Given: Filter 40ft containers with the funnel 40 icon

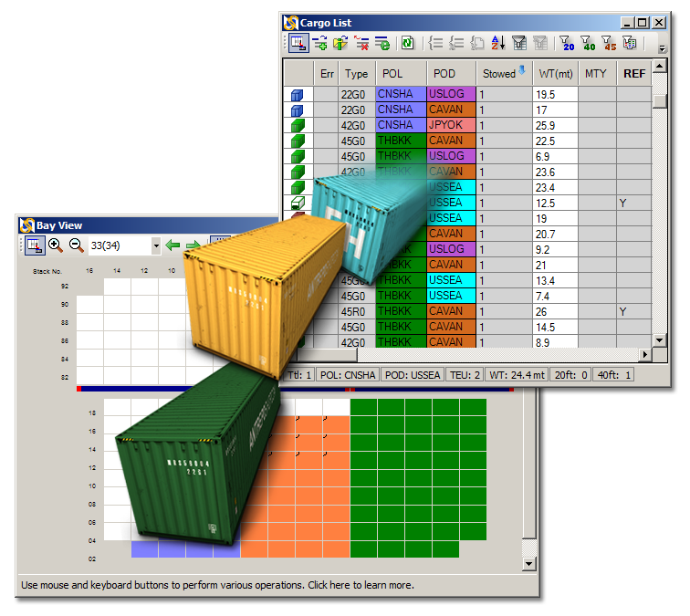Looking at the screenshot, I should tap(588, 43).
